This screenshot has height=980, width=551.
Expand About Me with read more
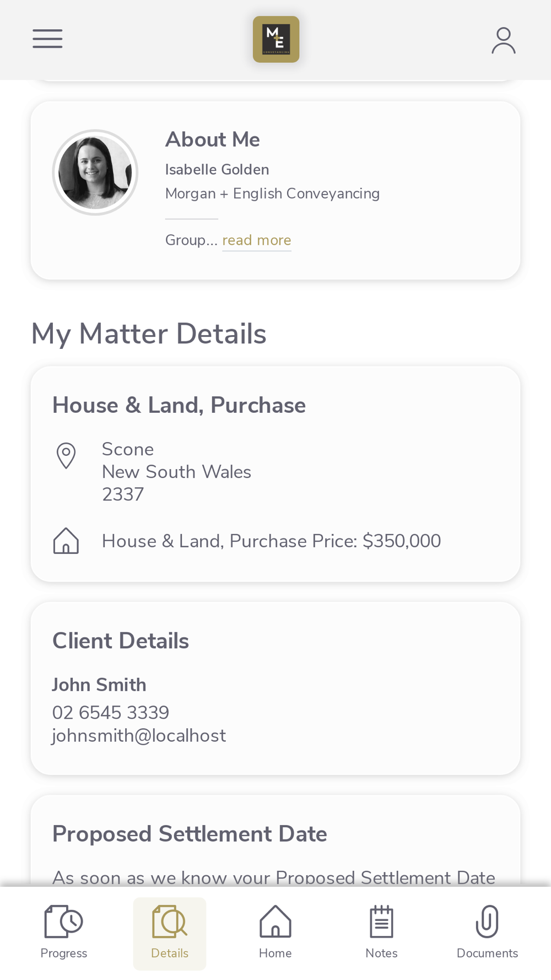(257, 240)
